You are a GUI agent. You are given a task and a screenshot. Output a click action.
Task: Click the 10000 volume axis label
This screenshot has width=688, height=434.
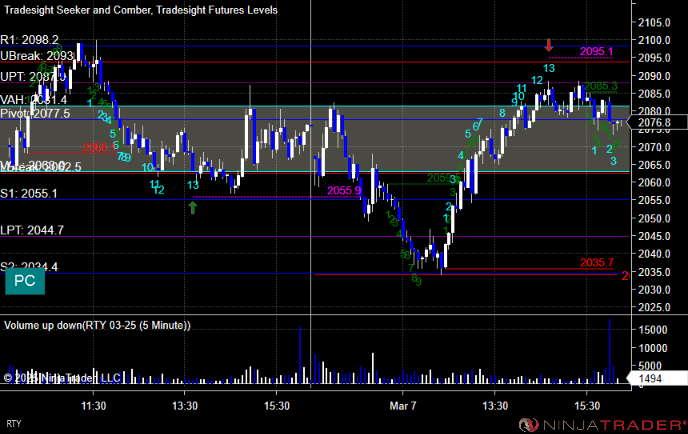point(653,348)
